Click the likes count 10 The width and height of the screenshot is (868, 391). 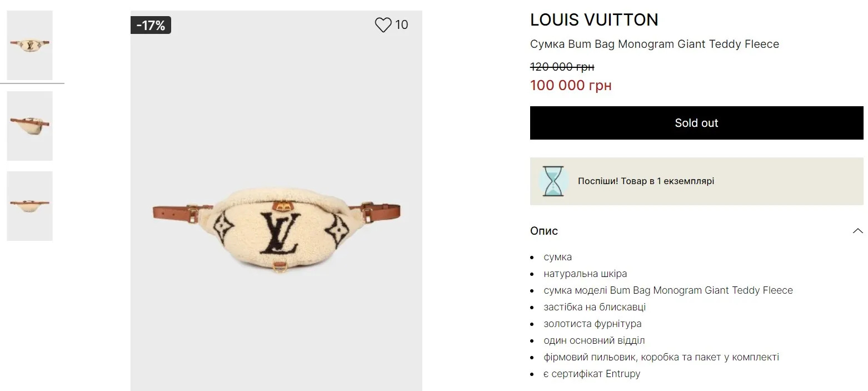pos(402,24)
